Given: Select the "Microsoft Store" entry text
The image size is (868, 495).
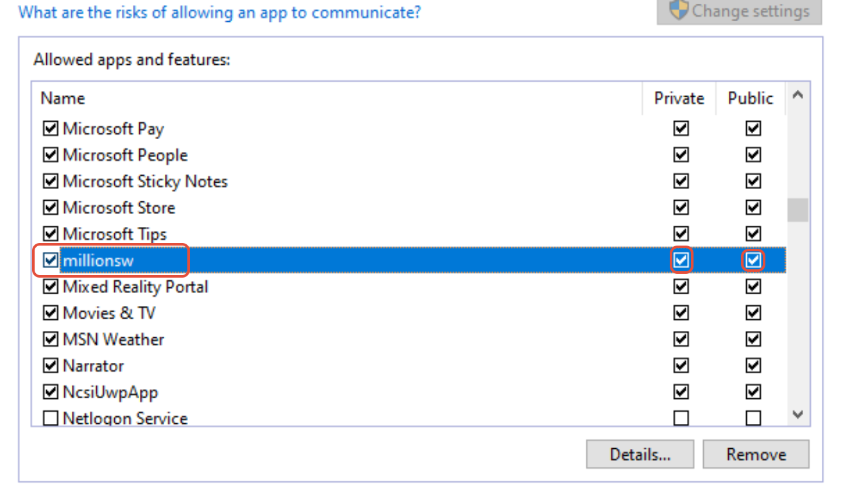Looking at the screenshot, I should [x=119, y=208].
